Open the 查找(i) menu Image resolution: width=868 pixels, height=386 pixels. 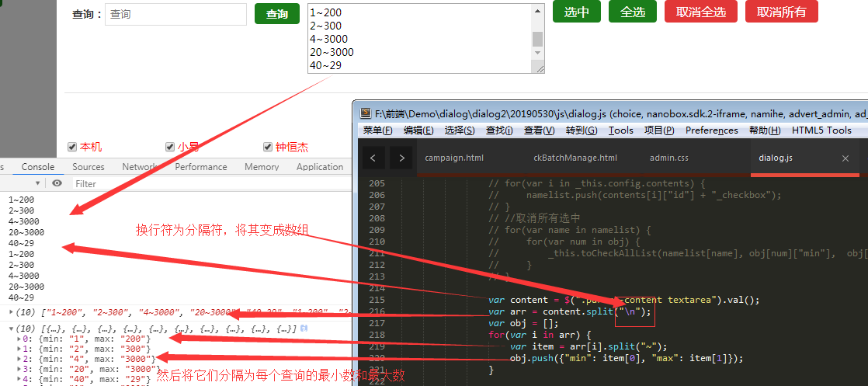499,130
